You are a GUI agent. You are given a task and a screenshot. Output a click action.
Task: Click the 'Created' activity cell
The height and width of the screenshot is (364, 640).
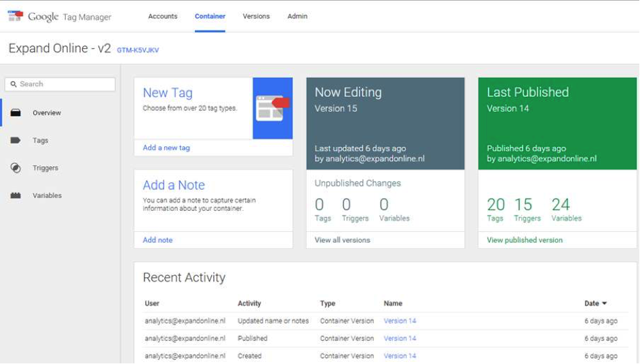tap(249, 356)
